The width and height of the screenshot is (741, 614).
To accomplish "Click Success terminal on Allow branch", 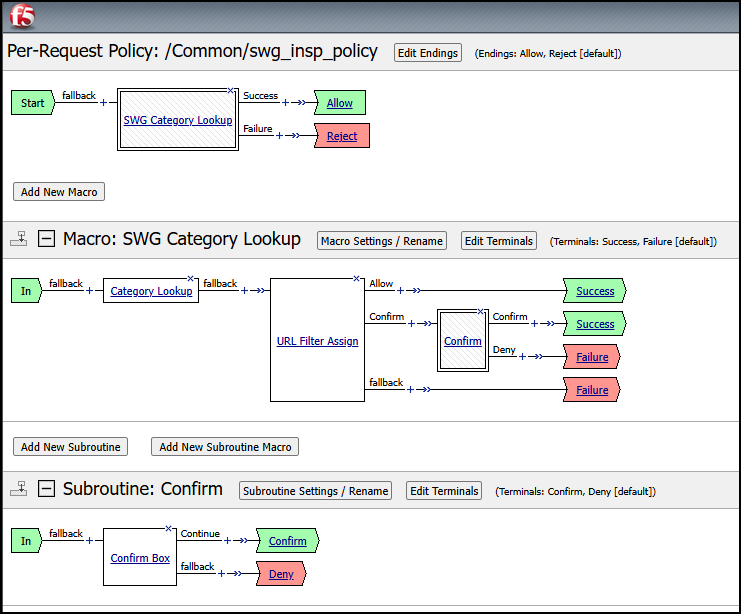I will tap(595, 291).
